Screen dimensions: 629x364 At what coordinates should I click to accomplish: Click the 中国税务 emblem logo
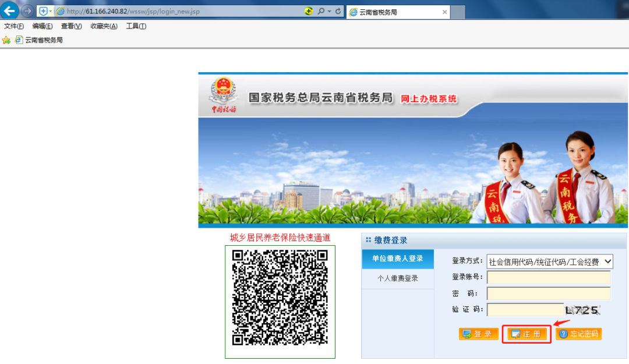(223, 95)
